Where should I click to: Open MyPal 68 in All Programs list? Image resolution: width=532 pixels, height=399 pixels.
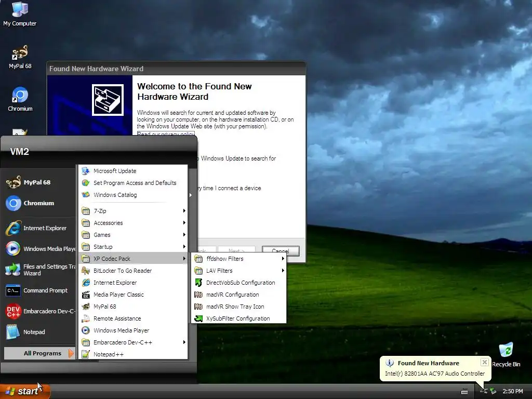click(133, 307)
